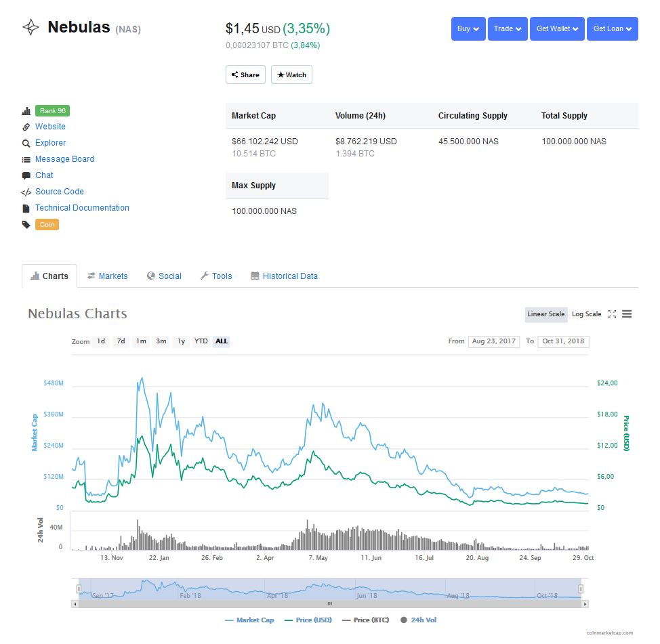This screenshot has height=644, width=660.
Task: Switch to the Historical Data tab
Action: [284, 276]
